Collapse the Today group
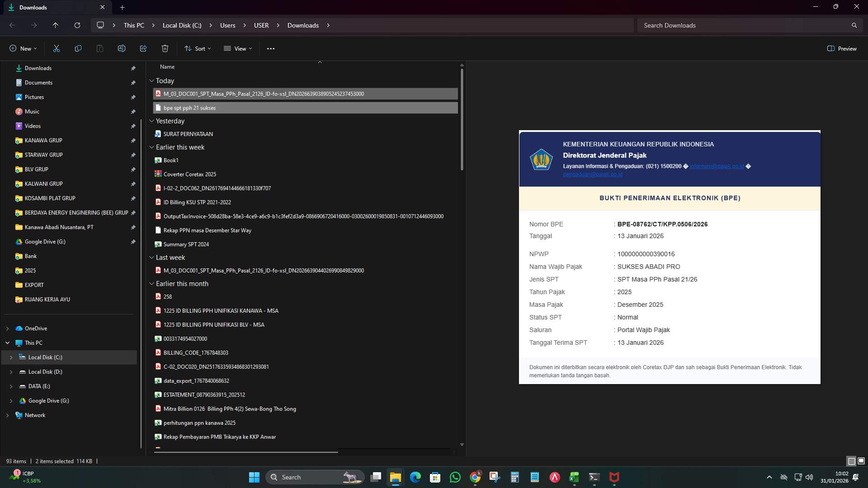Viewport: 868px width, 488px height. coord(152,81)
